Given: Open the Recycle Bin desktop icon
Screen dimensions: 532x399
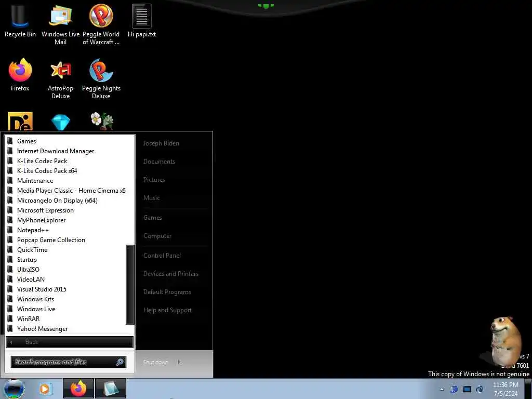Looking at the screenshot, I should [x=20, y=21].
